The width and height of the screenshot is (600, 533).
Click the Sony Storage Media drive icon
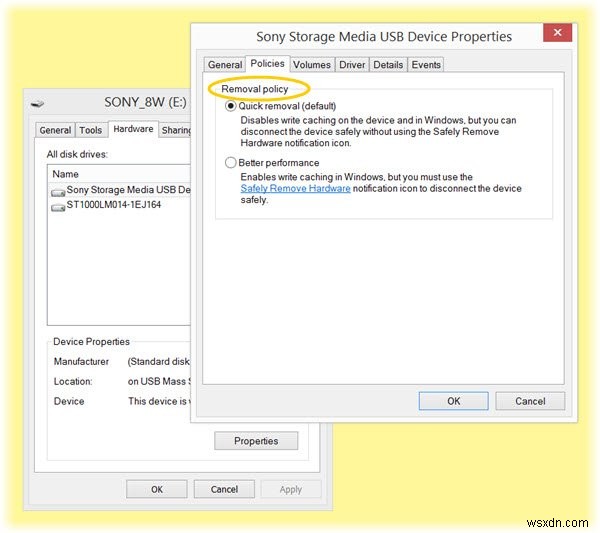click(x=58, y=192)
